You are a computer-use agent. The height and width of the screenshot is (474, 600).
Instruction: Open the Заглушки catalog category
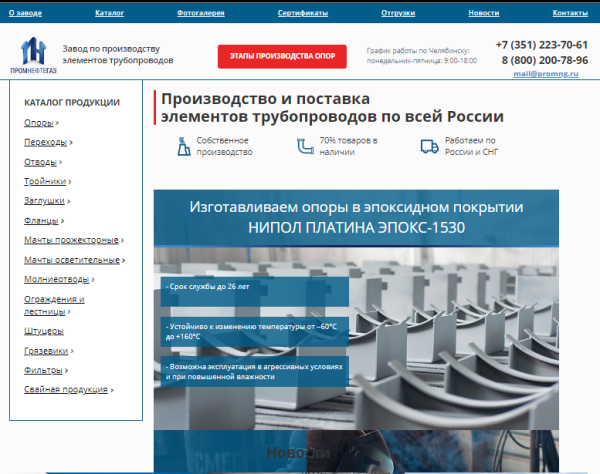44,201
